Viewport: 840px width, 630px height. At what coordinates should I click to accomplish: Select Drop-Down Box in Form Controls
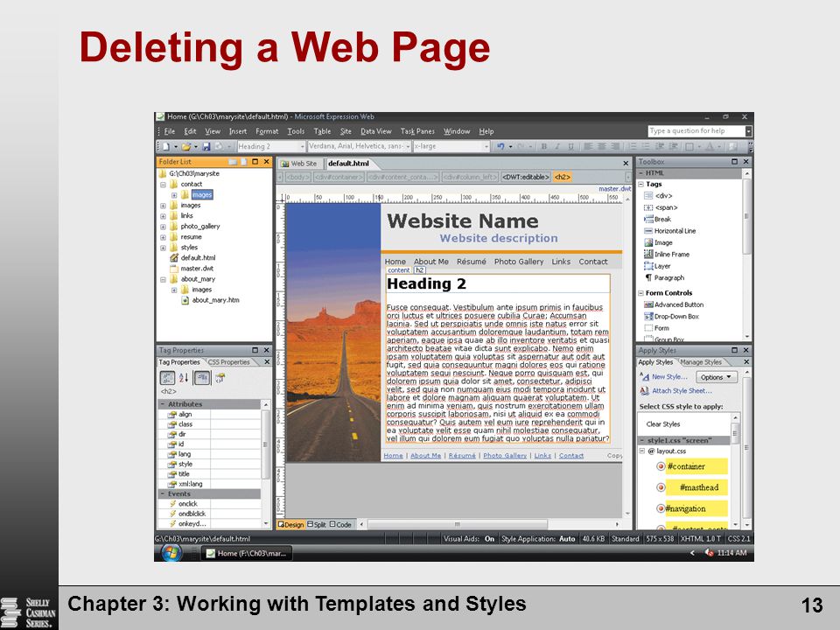pyautogui.click(x=671, y=317)
